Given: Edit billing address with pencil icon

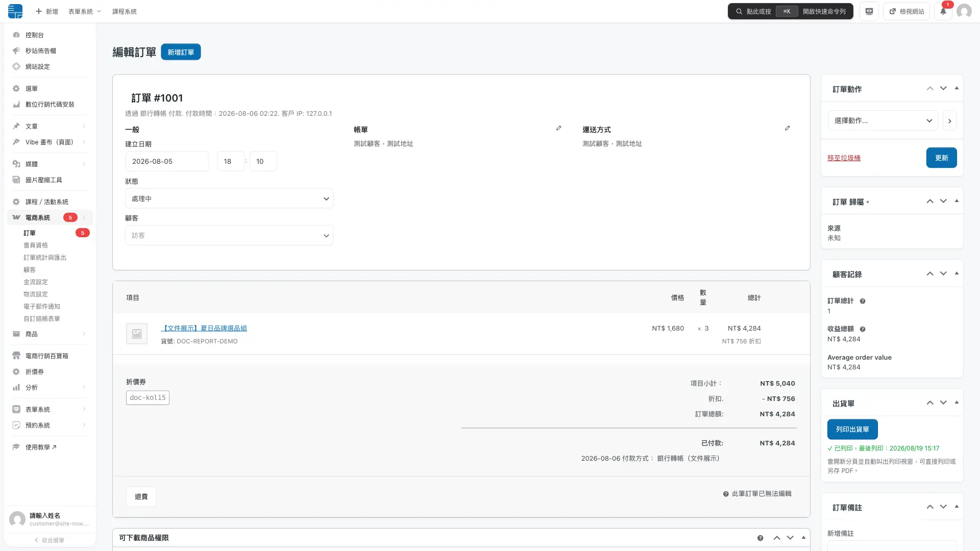Looking at the screenshot, I should click(x=559, y=128).
